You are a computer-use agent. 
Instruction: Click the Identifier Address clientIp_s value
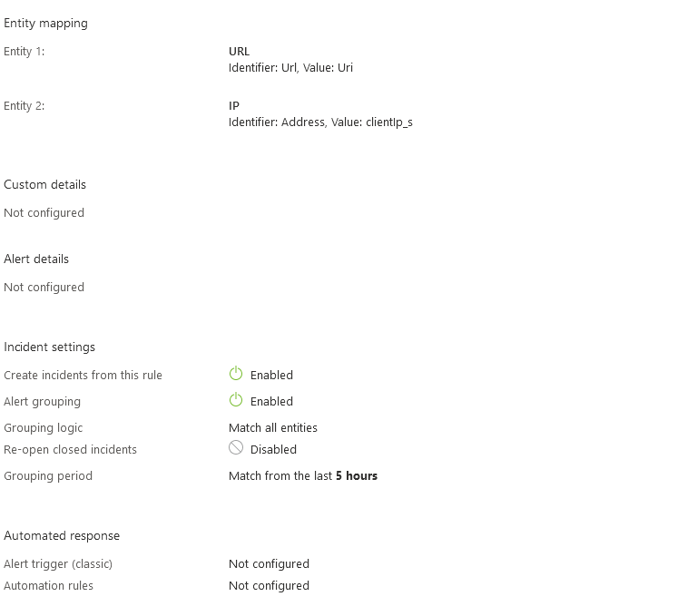point(320,122)
